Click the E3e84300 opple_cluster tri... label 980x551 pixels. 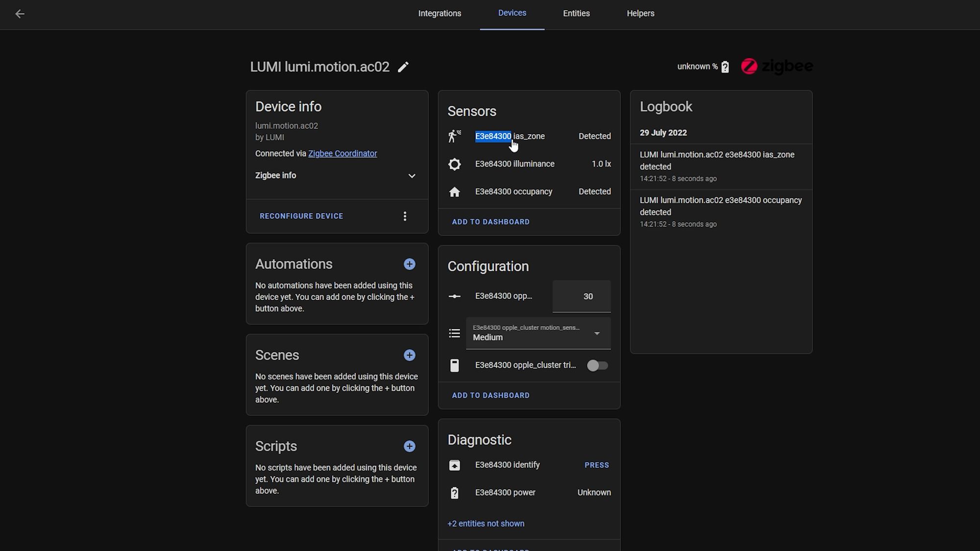525,365
